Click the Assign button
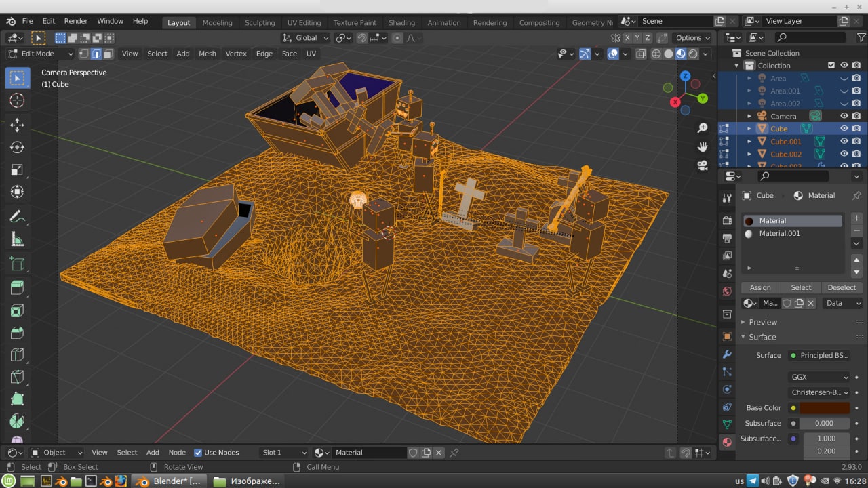868x488 pixels. 760,287
